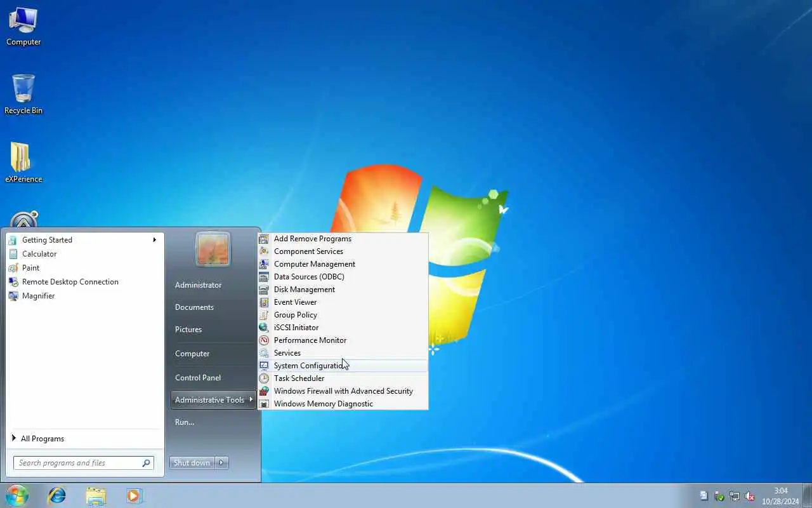Screen dimensions: 812x508
Task: Click the Performance Monitor icon
Action: (x=264, y=340)
